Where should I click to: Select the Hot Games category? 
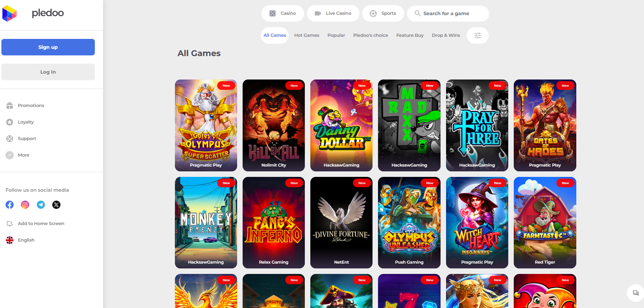coord(307,35)
